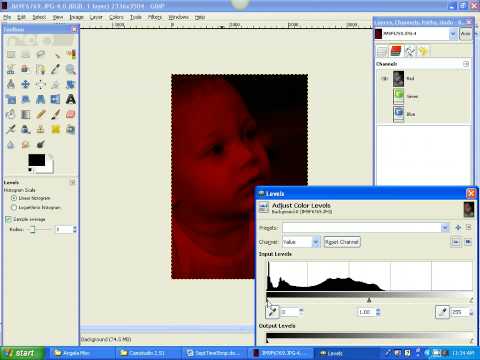Select the Heal tool
Screen dimensions: 480x360
(x=56, y=129)
